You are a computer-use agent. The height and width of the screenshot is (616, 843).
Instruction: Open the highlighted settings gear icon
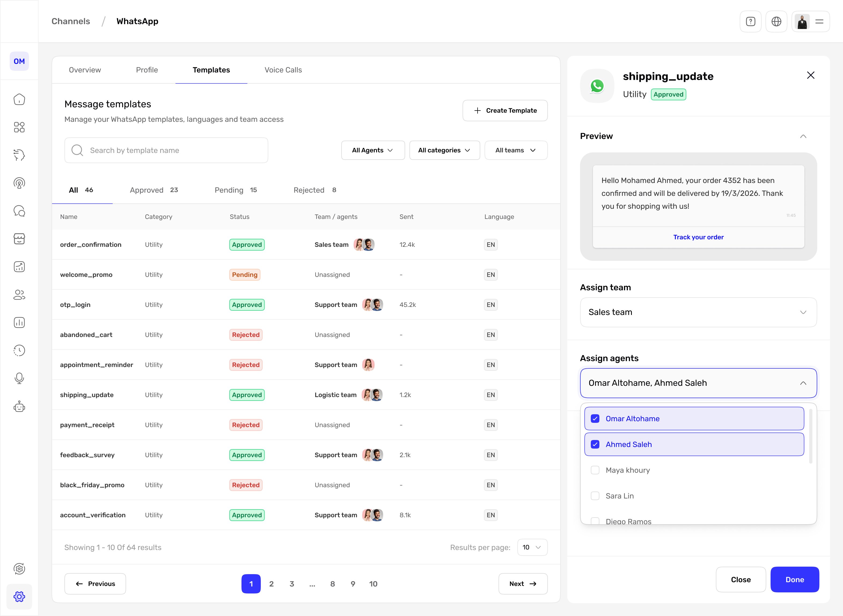pyautogui.click(x=19, y=597)
